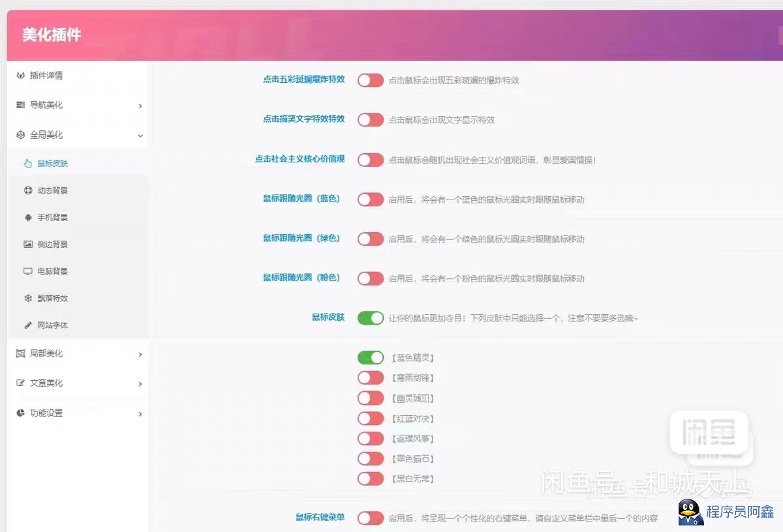Turn off the 鼠标皮肤 main switch
Viewport: 783px width, 532px height.
pos(370,318)
